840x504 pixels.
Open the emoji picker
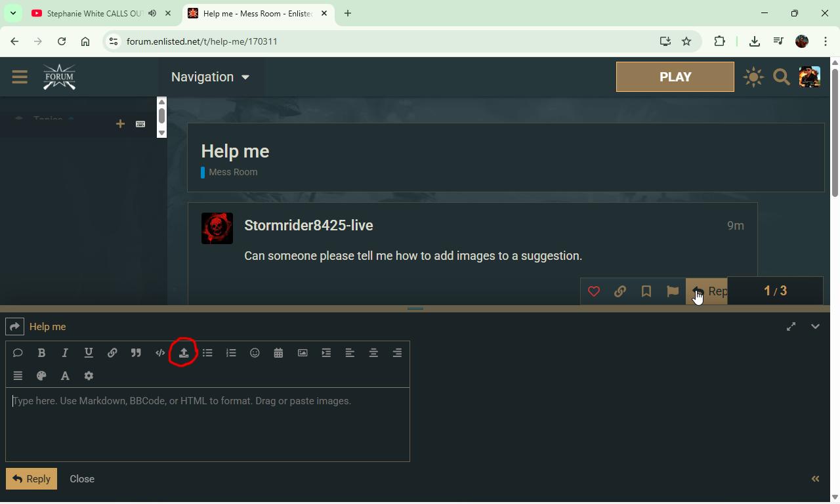click(255, 353)
